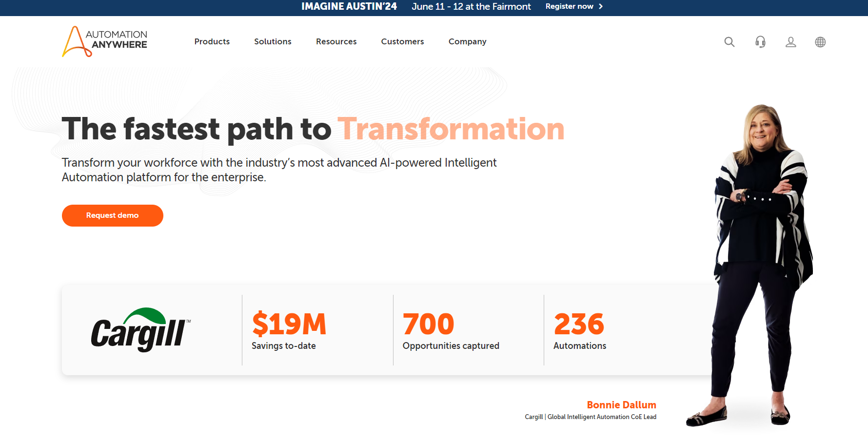Click the Bonnie Dallum name caption
The image size is (868, 441).
click(621, 405)
